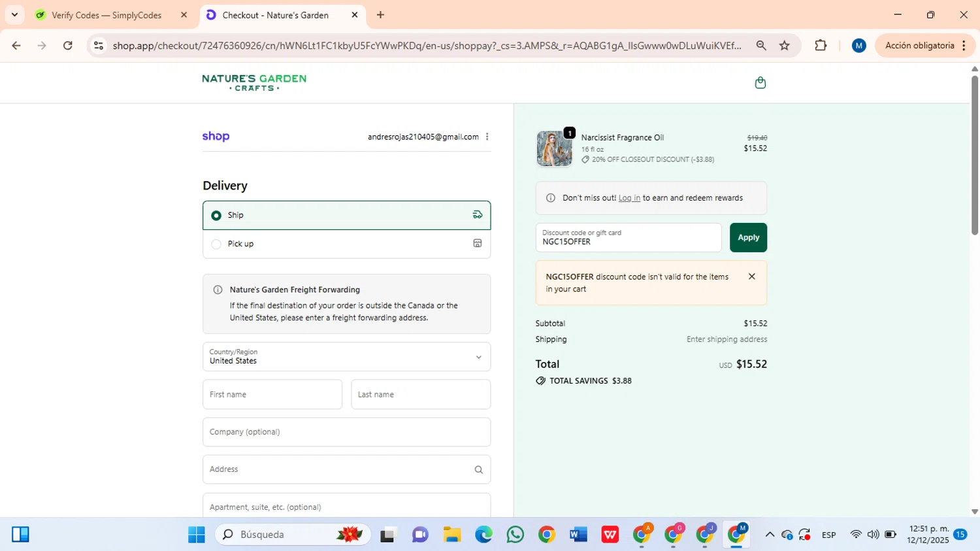980x551 pixels.
Task: Close the Verify Codes SimplyCodes tab
Action: [184, 15]
